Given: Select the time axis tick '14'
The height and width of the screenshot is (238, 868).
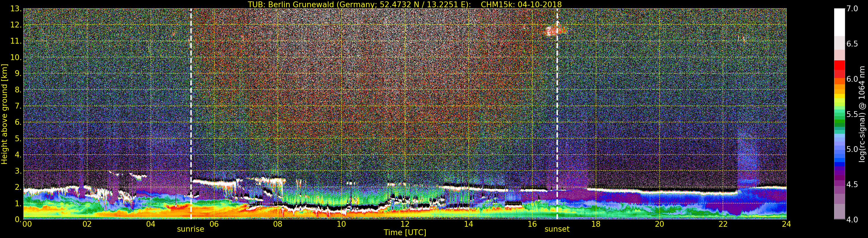Looking at the screenshot, I should click(x=468, y=224).
